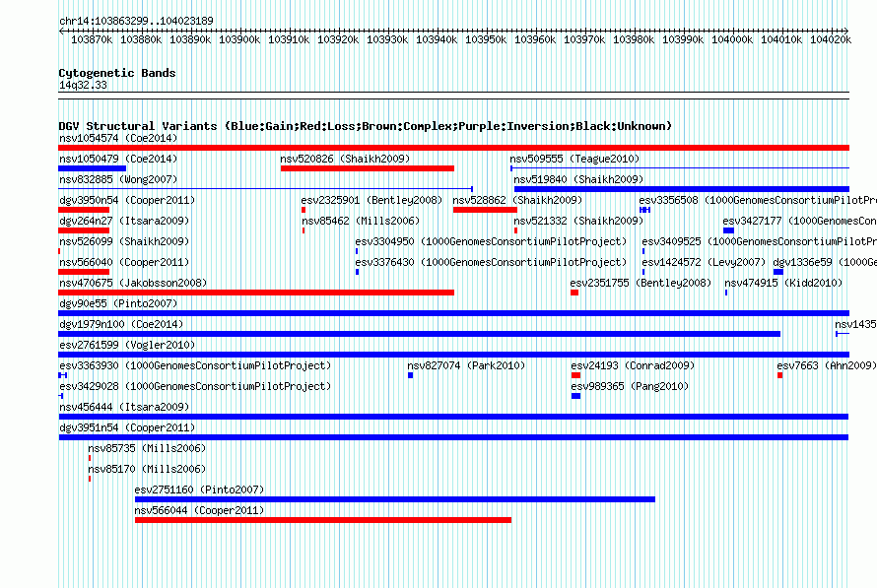The height and width of the screenshot is (588, 877).
Task: Select the blue esv2761599 gain bar
Action: tap(453, 355)
